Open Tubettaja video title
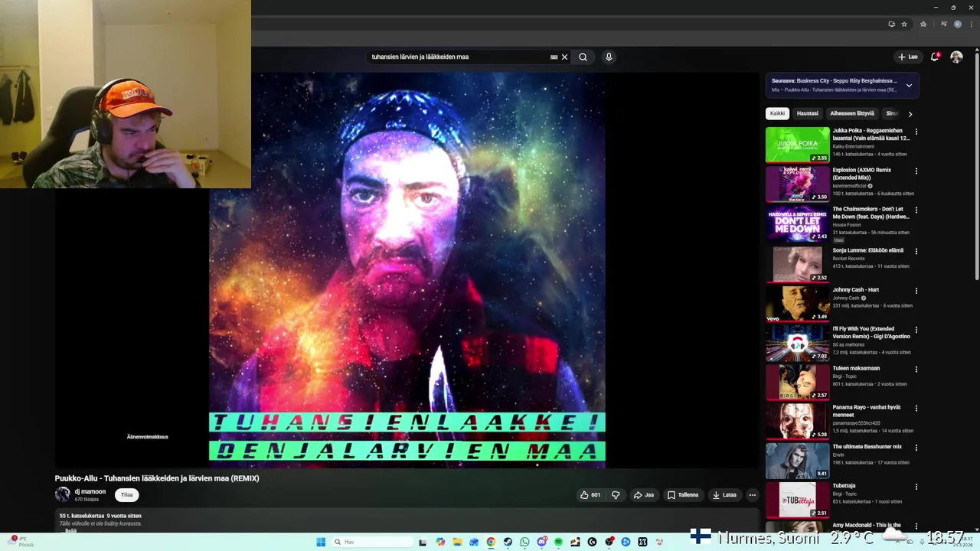This screenshot has width=980, height=551. (x=844, y=486)
